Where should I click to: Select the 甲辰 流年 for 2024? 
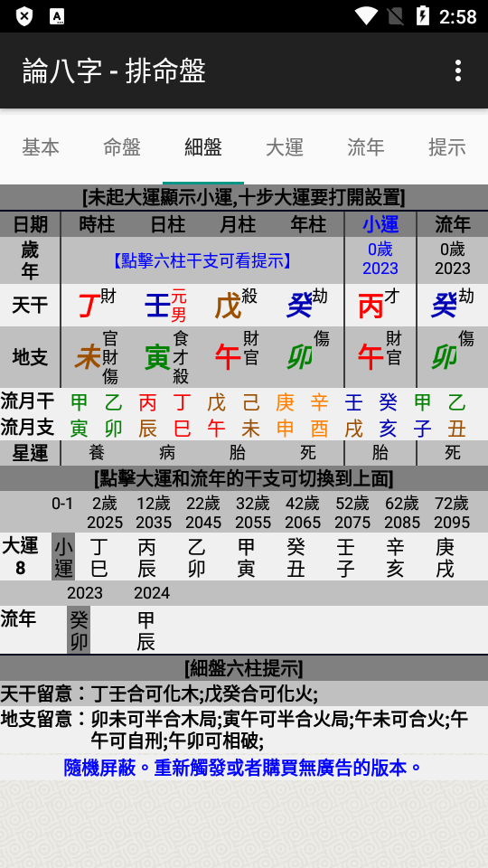coord(146,631)
